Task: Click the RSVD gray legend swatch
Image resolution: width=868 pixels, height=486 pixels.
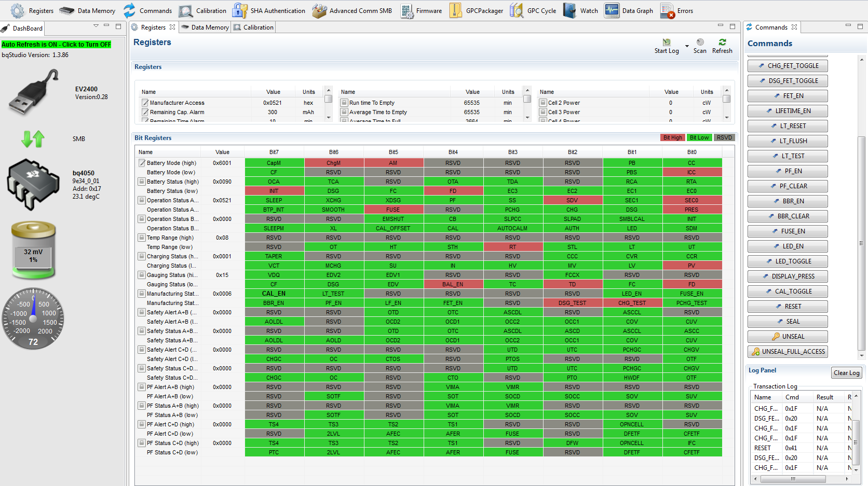Action: (x=724, y=137)
